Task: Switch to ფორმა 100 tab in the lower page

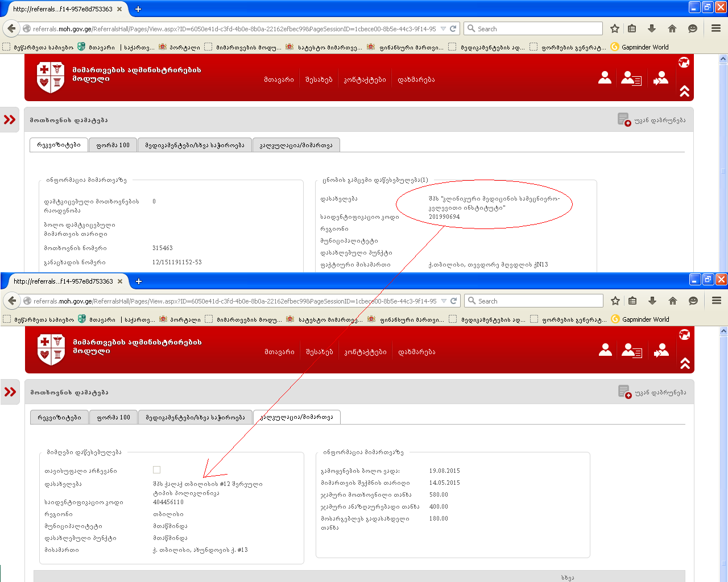Action: click(114, 417)
